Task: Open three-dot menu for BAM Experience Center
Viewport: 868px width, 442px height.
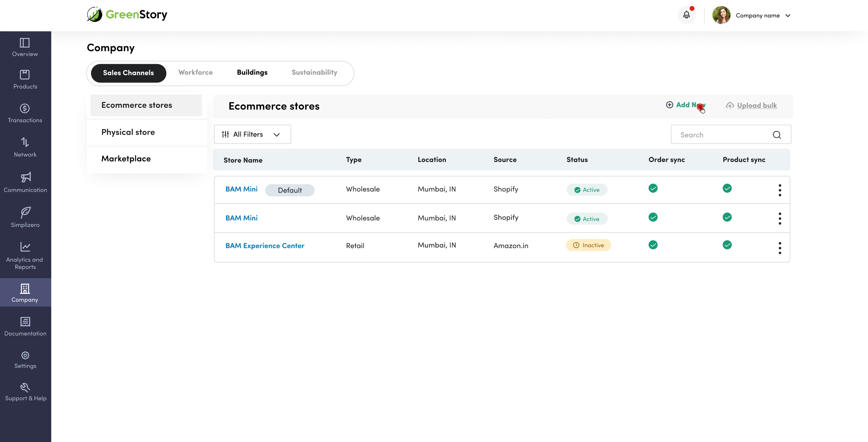Action: pyautogui.click(x=779, y=248)
